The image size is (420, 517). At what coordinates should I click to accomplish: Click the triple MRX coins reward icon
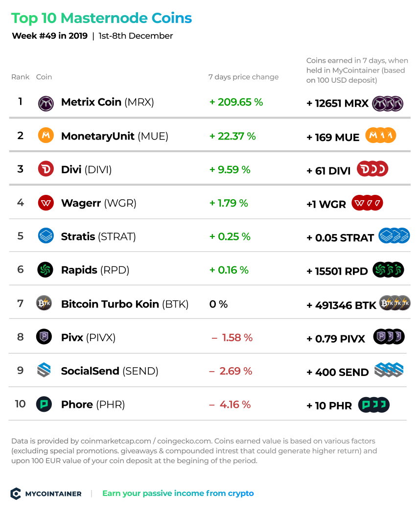[388, 103]
